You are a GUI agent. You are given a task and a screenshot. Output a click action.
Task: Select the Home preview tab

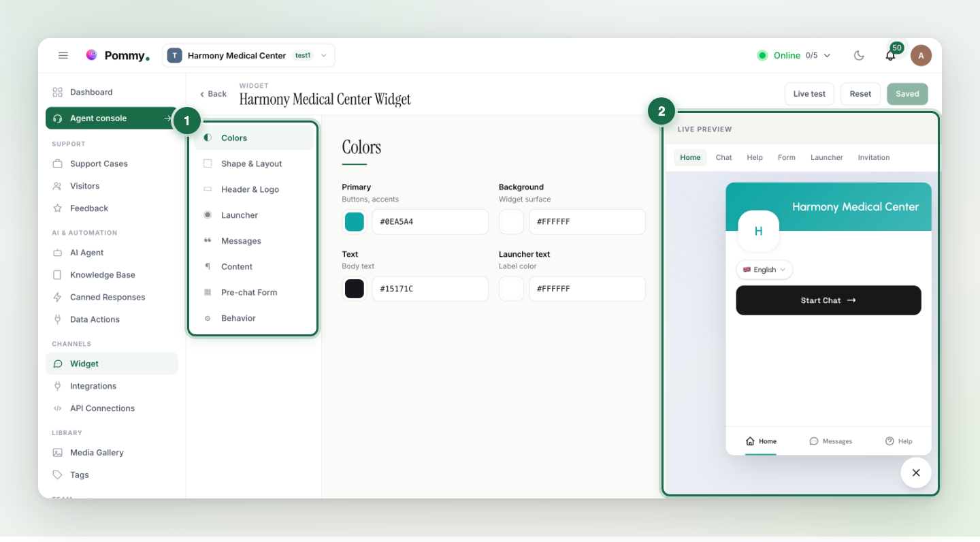690,157
